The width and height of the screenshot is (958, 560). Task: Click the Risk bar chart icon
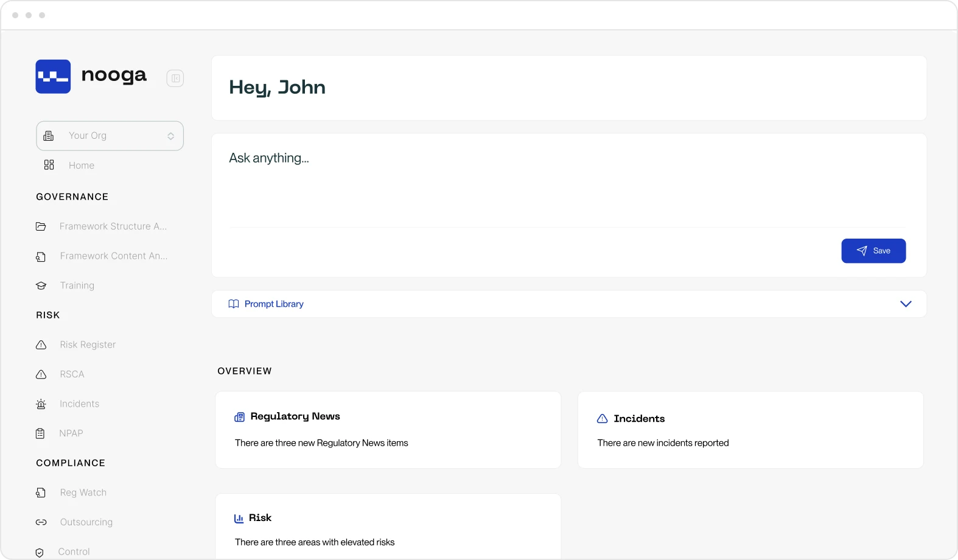[x=239, y=519]
